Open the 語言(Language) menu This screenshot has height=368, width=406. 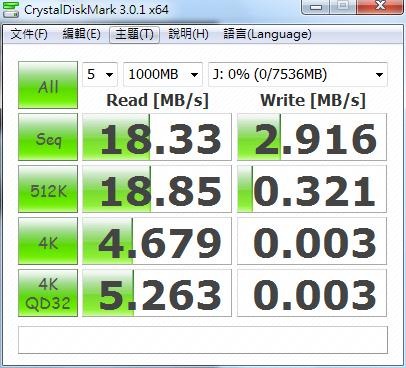267,34
